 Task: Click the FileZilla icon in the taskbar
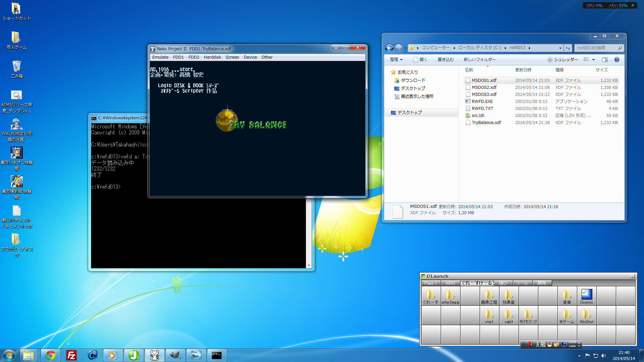(71, 355)
